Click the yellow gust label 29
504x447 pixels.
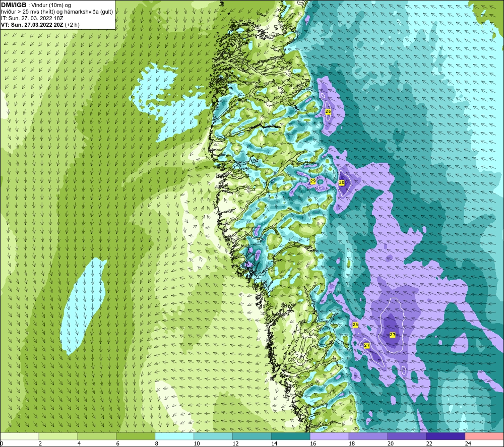point(313,181)
